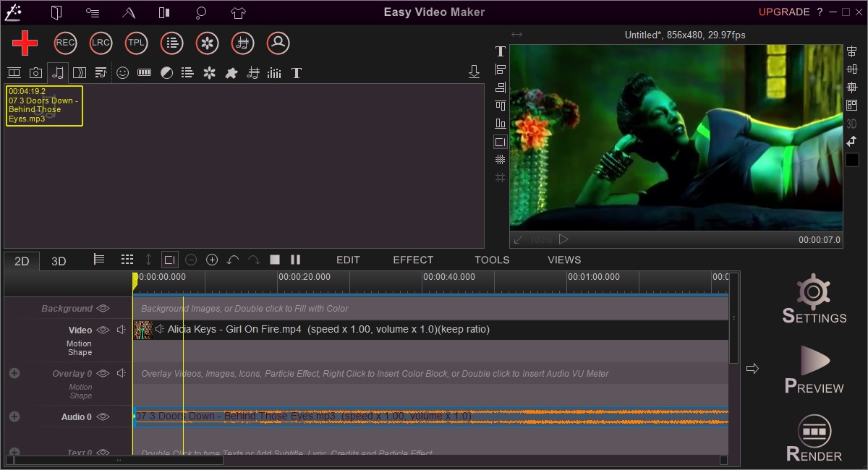Open the TPL templates tool

pyautogui.click(x=136, y=43)
